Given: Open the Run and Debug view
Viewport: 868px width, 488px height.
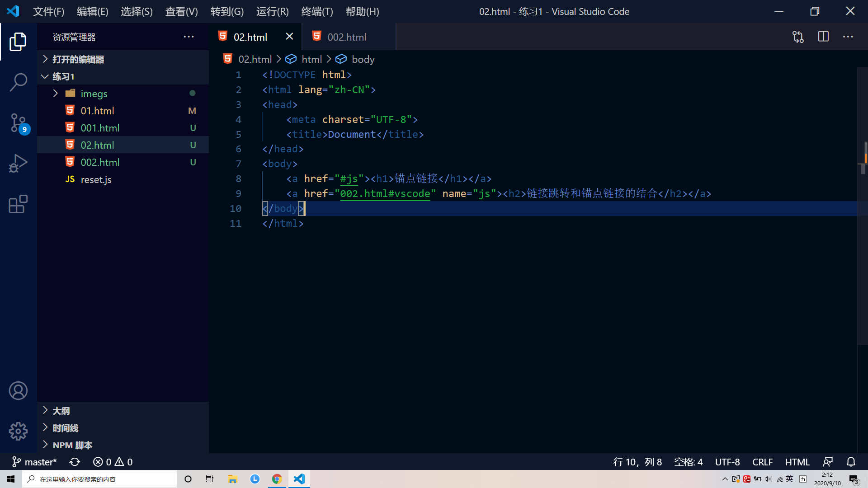Looking at the screenshot, I should click(18, 164).
